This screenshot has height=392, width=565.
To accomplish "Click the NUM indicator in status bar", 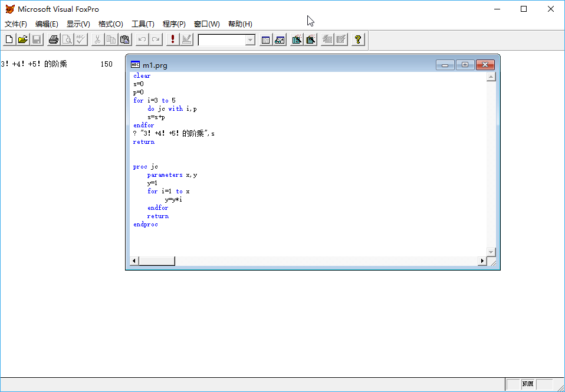I will [527, 384].
